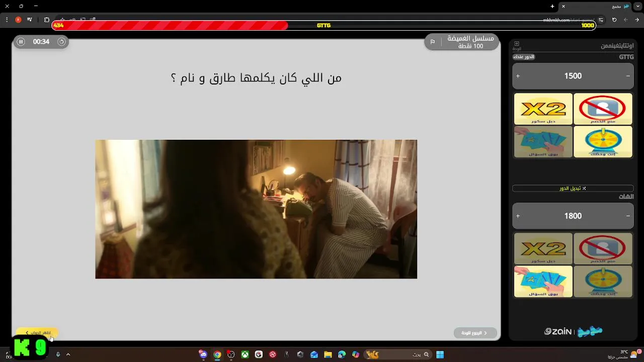644x362 pixels.
Task: Reset the timer with the circular arrow icon
Action: click(x=61, y=42)
